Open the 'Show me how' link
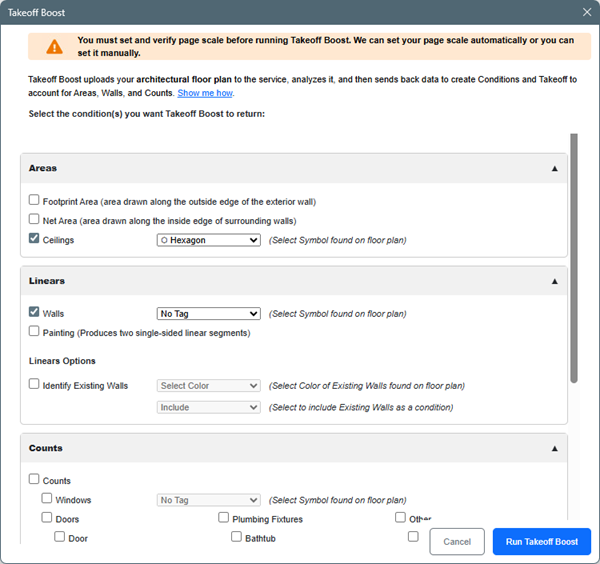Viewport: 600px width, 564px height. pyautogui.click(x=205, y=93)
